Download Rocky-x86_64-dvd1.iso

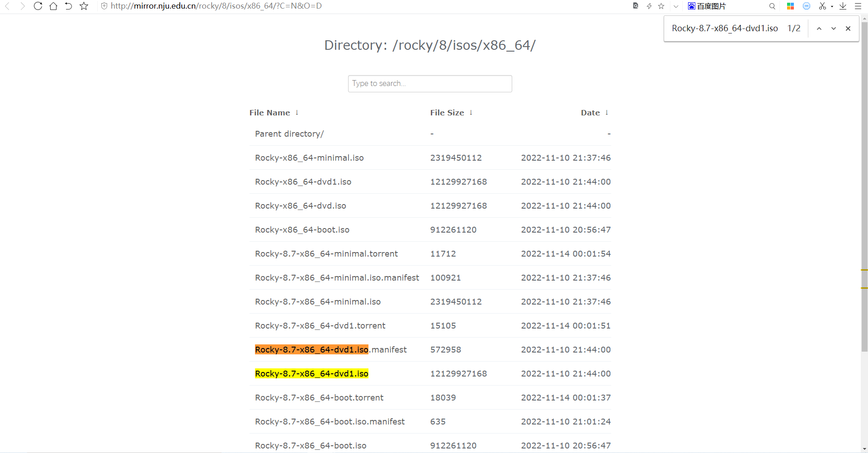(x=303, y=182)
